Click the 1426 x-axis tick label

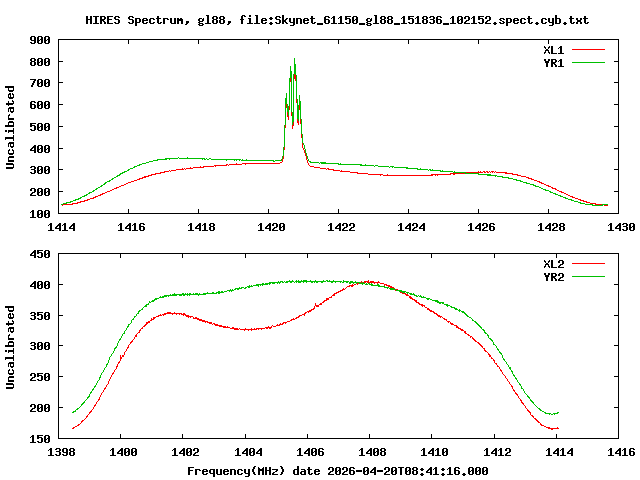[x=481, y=227]
